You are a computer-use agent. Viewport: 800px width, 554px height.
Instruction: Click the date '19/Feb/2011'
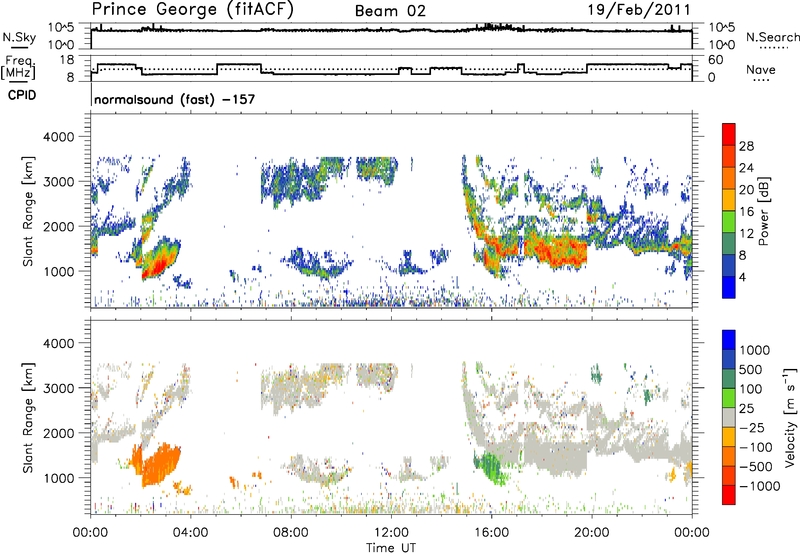point(639,10)
